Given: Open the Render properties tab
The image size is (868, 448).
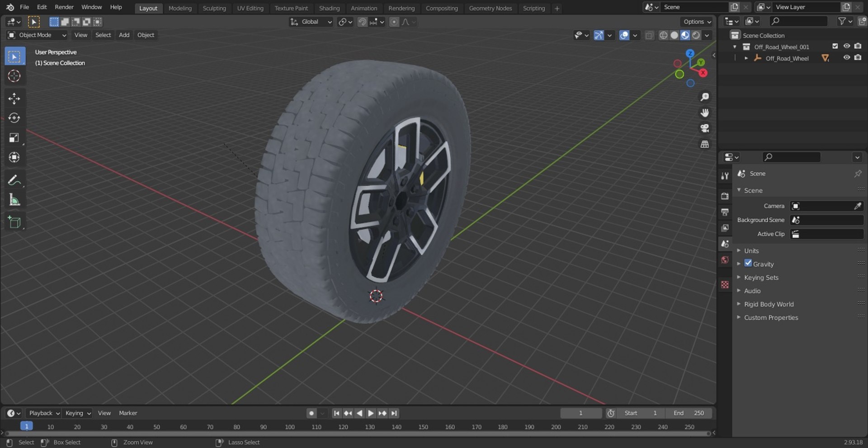Looking at the screenshot, I should point(725,196).
